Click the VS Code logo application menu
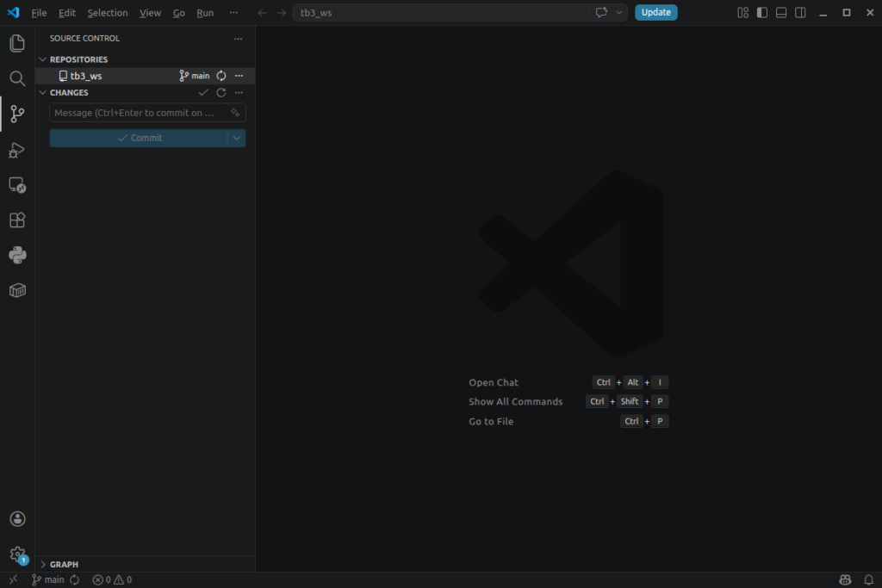 13,12
